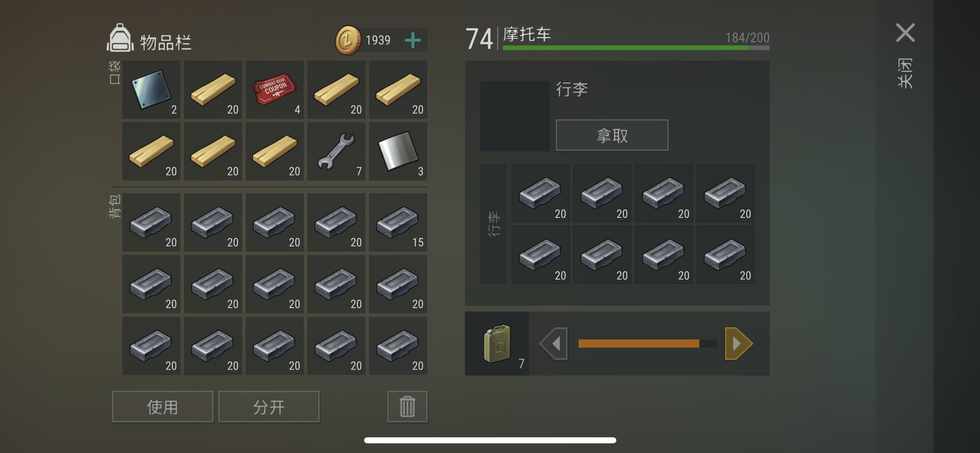Select the iron bar stack of 15
Viewport: 980px width, 453px height.
coord(398,222)
